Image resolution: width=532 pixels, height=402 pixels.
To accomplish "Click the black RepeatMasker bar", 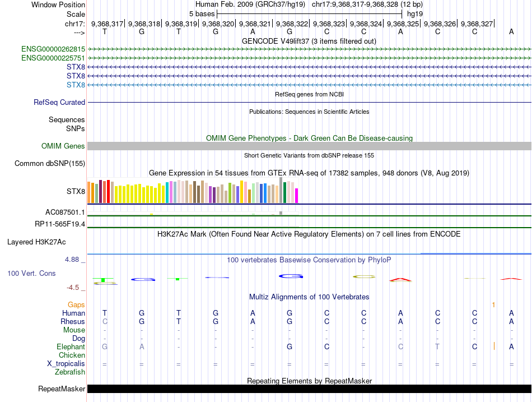I will (x=309, y=389).
